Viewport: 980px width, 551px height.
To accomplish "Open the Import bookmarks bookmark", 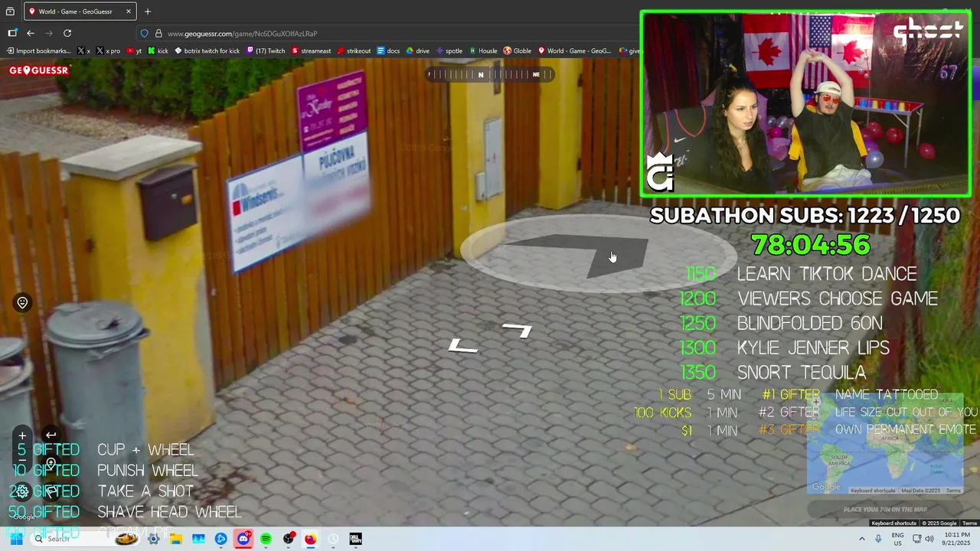I will point(38,51).
